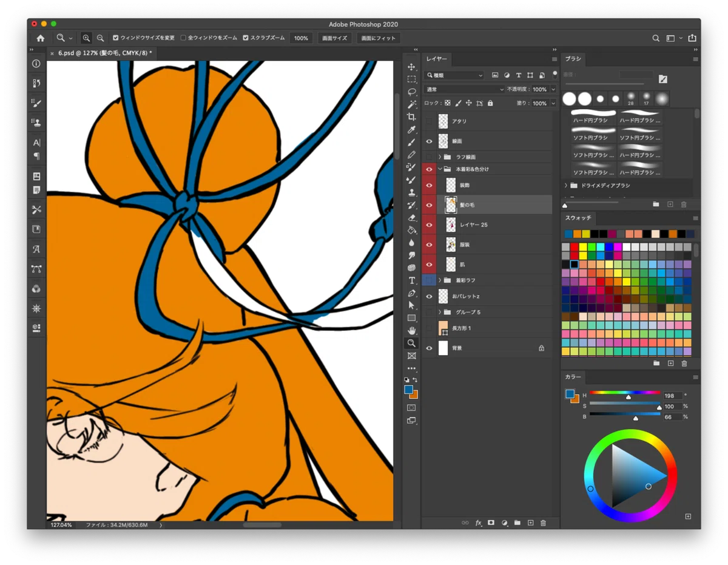728x565 pixels.
Task: Toggle Quick Mask mode
Action: coord(411,408)
